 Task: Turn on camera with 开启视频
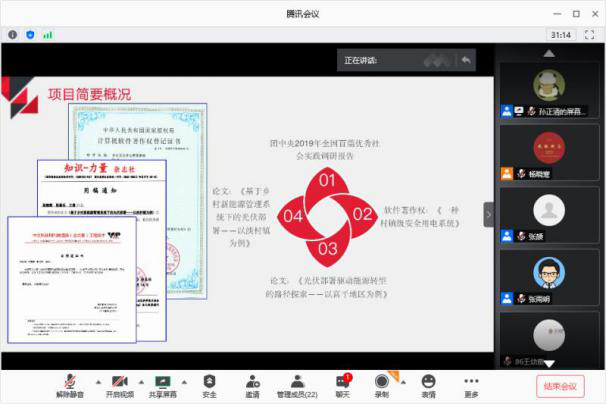120,381
